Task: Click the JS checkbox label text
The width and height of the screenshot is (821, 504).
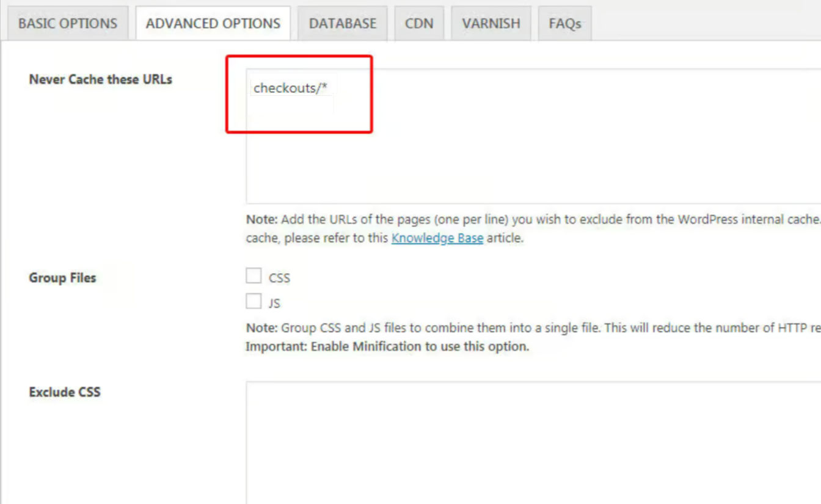Action: click(x=274, y=303)
